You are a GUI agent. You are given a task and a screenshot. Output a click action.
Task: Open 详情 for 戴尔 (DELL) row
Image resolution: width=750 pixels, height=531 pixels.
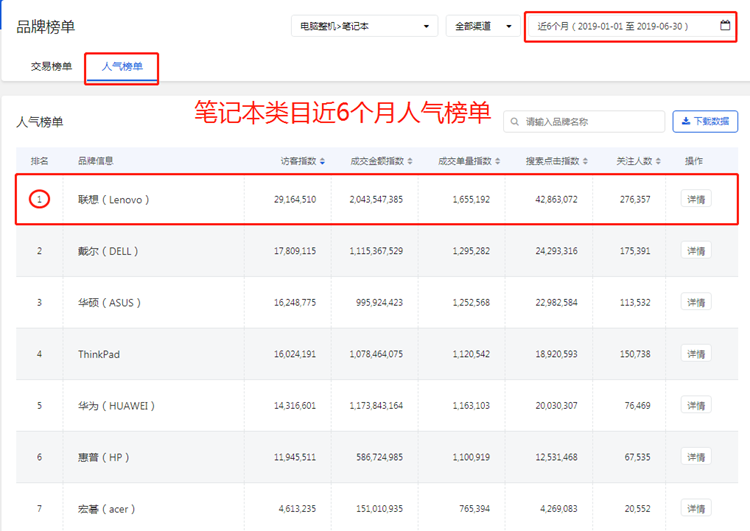pyautogui.click(x=696, y=251)
